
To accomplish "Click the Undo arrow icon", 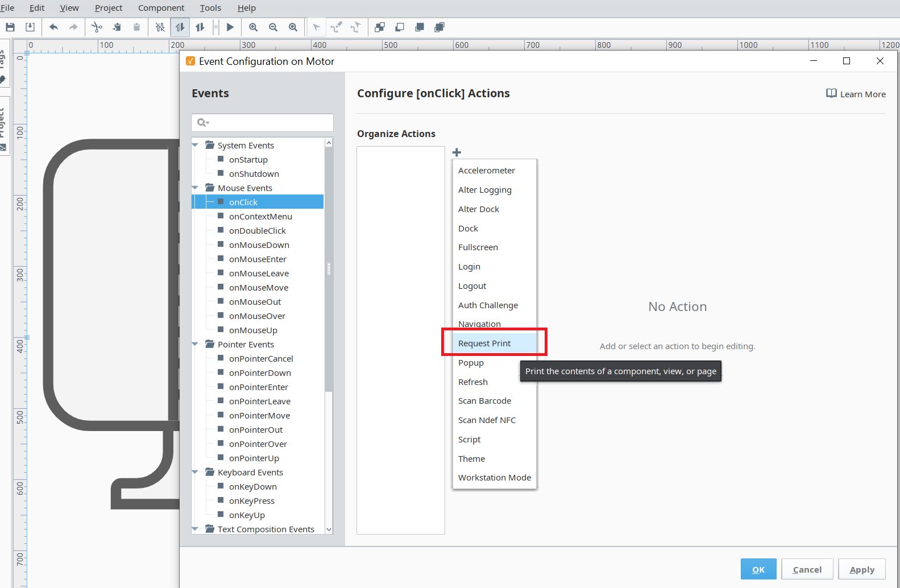I will coord(53,27).
